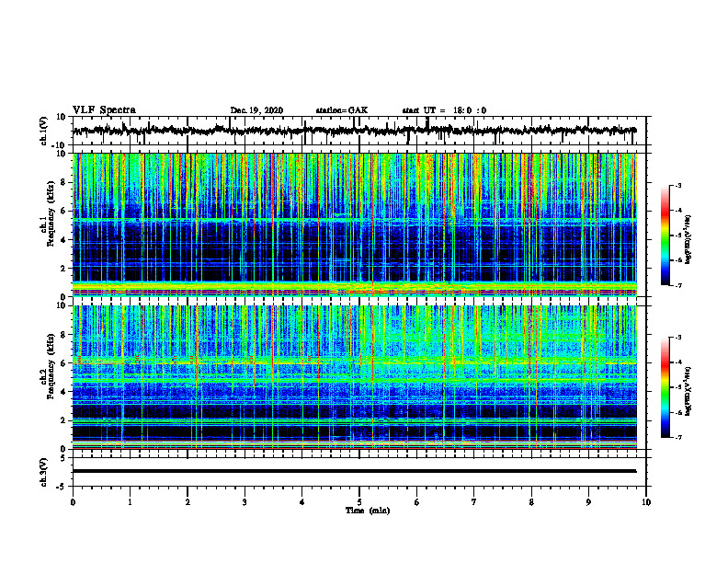The width and height of the screenshot is (728, 563).
Task: Click the 4 kHz tick of ch.2 spectrogram
Action: (x=64, y=392)
